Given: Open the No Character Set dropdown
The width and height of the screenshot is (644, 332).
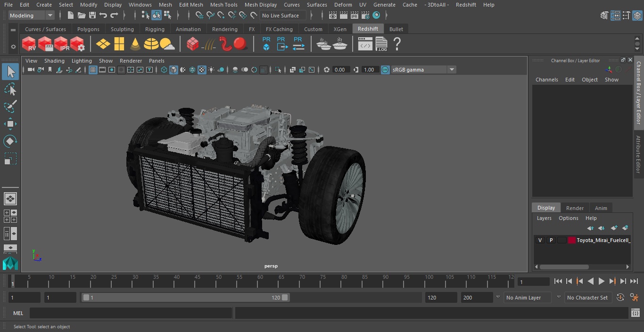Looking at the screenshot, I should (587, 298).
